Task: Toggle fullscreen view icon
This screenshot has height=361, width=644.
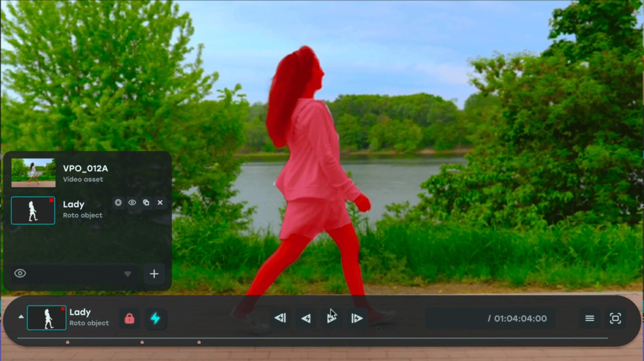Action: coord(615,318)
